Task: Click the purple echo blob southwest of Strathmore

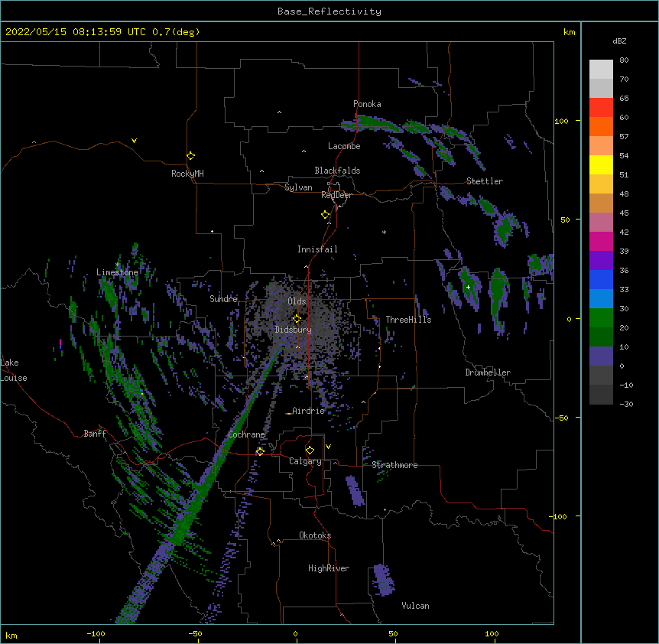Action: pos(355,490)
